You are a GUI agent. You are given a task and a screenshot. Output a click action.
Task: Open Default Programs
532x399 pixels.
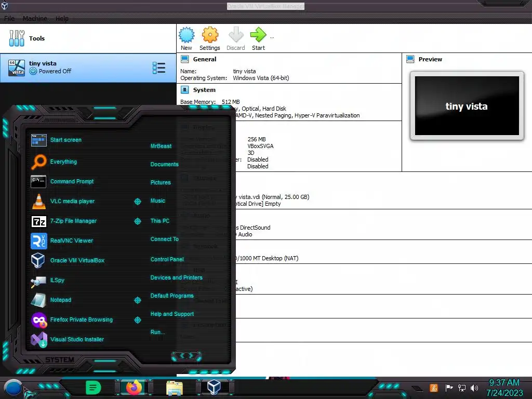[x=172, y=296]
